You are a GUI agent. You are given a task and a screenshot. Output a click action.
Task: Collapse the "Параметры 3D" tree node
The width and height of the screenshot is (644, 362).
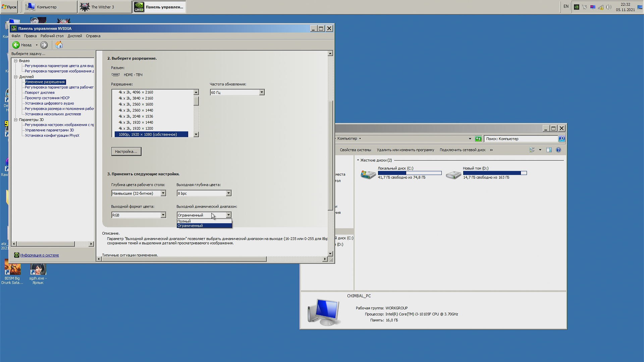[x=16, y=120]
